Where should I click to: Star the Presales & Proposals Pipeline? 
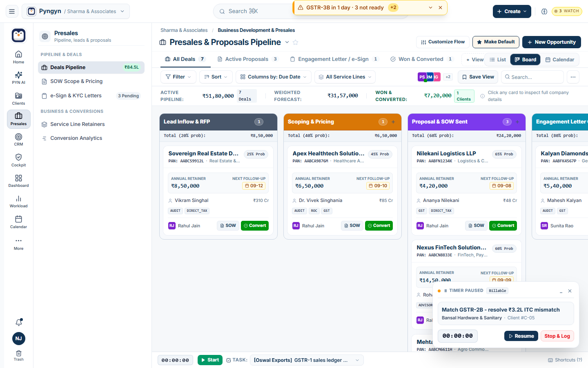tap(296, 42)
